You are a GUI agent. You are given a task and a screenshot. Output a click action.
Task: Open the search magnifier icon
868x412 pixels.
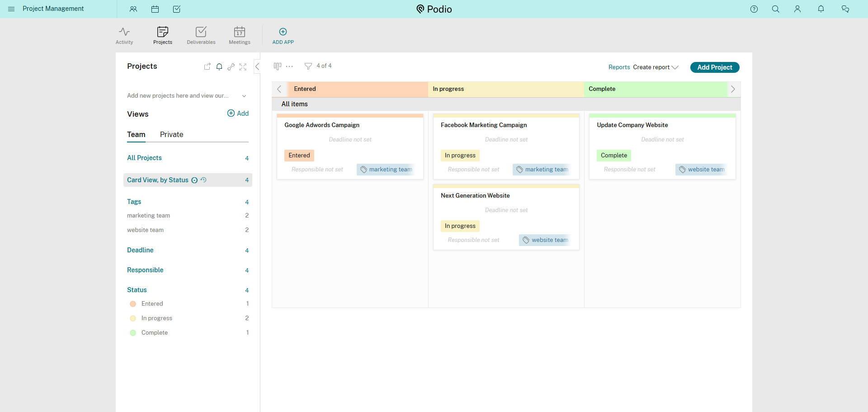coord(775,9)
